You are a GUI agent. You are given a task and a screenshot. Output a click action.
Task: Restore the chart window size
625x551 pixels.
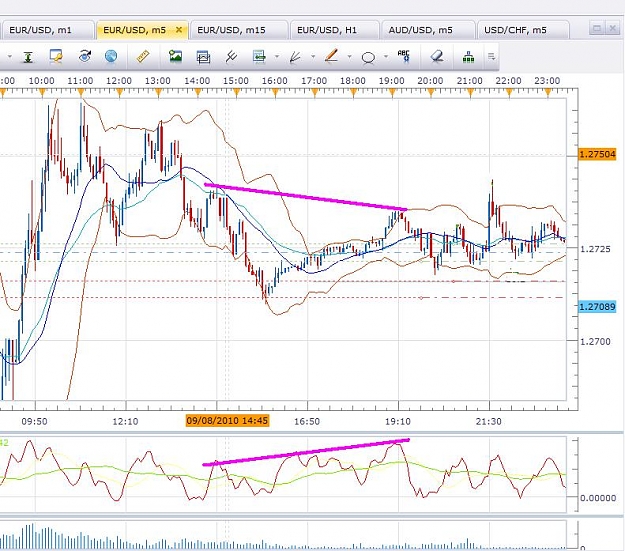(x=597, y=28)
